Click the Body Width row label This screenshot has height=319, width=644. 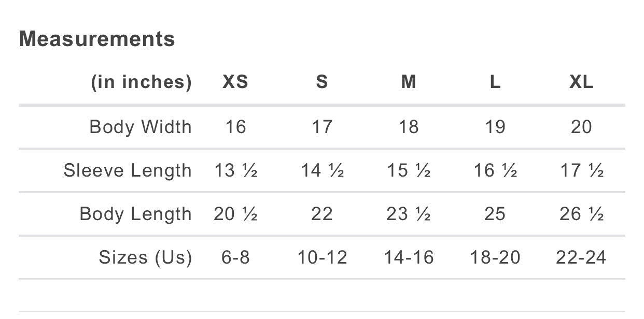[141, 127]
